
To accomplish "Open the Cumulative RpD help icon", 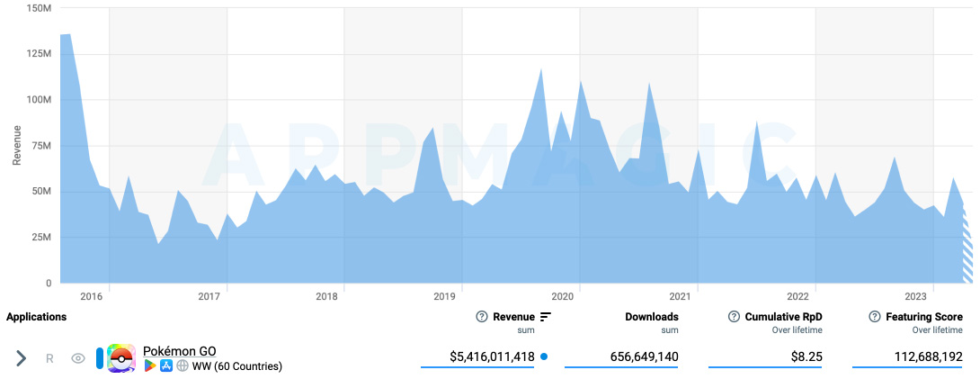I will [735, 317].
